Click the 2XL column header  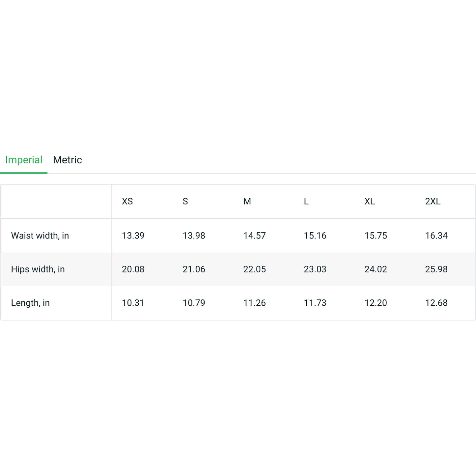(x=433, y=201)
